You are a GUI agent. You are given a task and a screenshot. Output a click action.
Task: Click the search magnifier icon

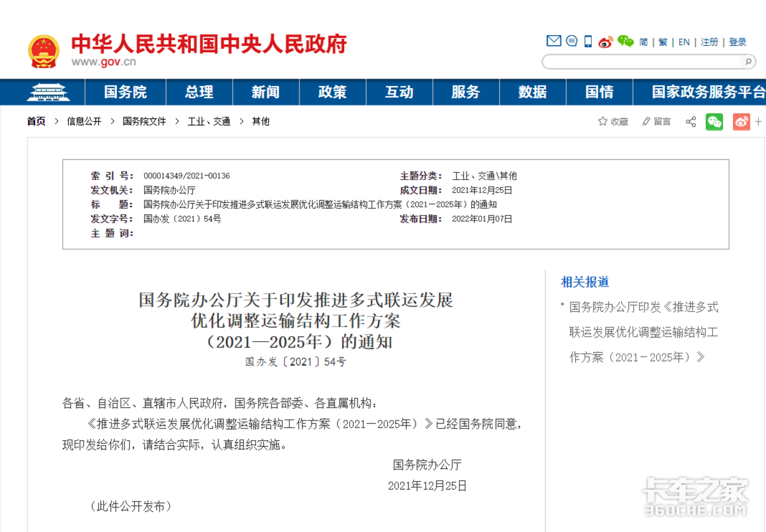point(748,62)
